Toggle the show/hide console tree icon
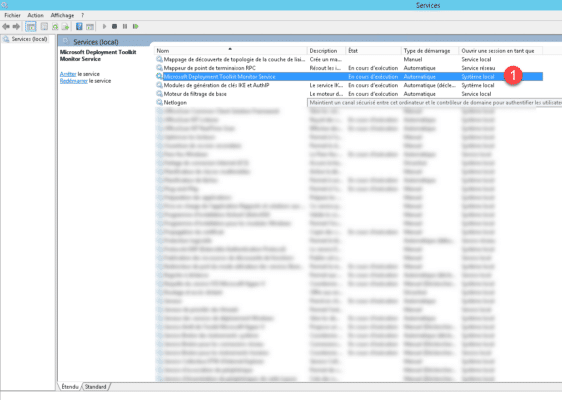 31,27
